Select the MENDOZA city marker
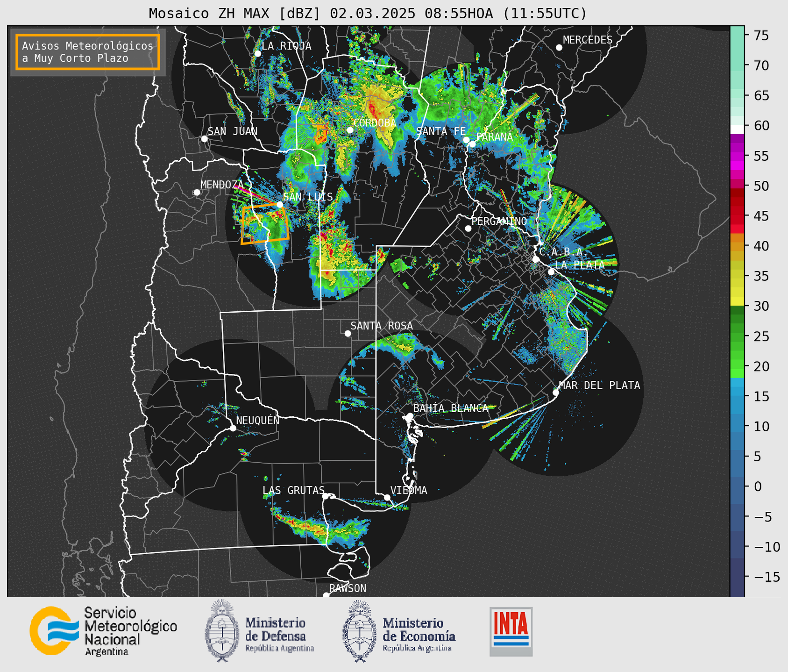 click(197, 193)
